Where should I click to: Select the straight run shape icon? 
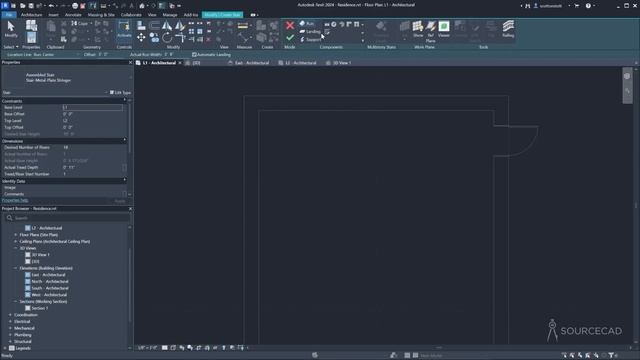(327, 24)
